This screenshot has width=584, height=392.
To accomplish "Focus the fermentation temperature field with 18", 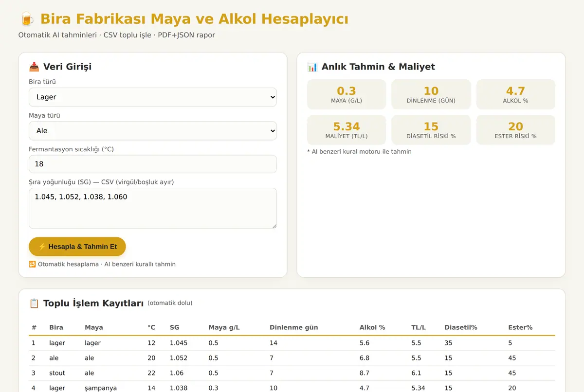I will (x=153, y=164).
